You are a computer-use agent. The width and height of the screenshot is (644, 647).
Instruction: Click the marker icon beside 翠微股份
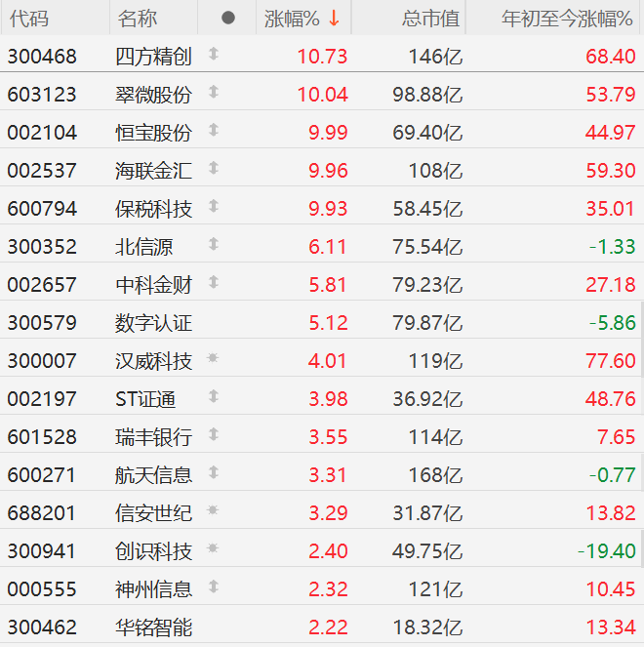[x=214, y=92]
